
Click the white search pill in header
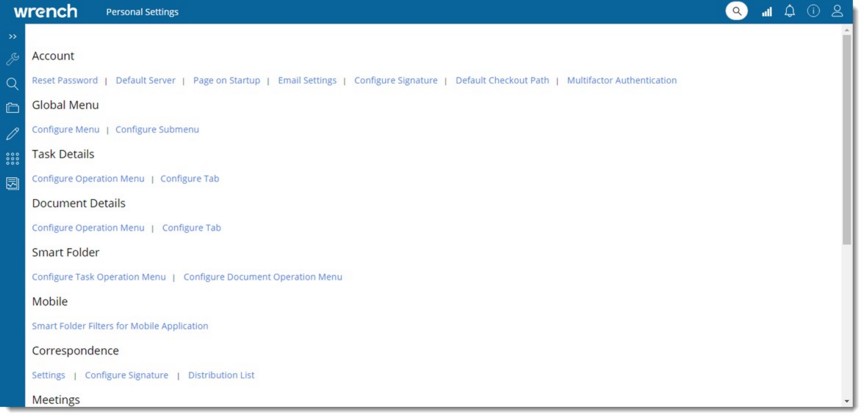(736, 11)
